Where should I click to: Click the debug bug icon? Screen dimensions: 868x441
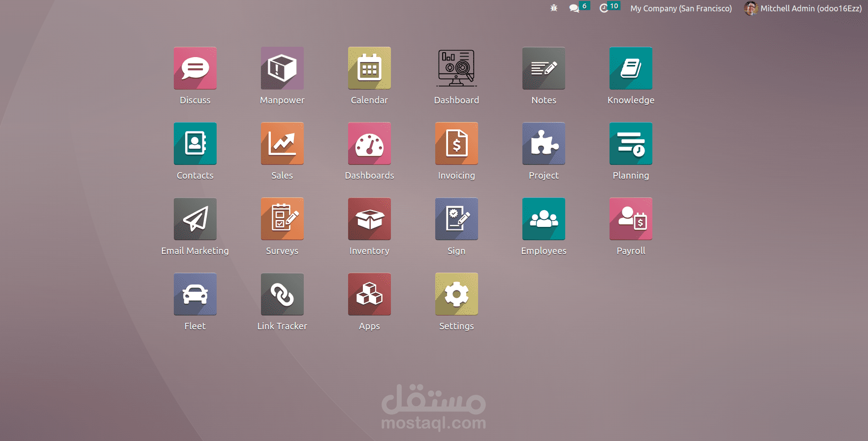point(554,8)
